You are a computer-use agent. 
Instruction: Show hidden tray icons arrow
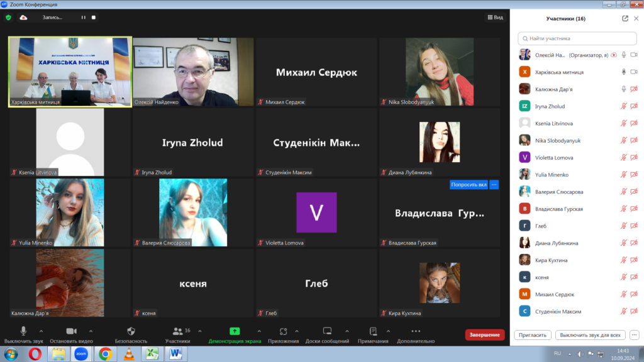pyautogui.click(x=569, y=354)
